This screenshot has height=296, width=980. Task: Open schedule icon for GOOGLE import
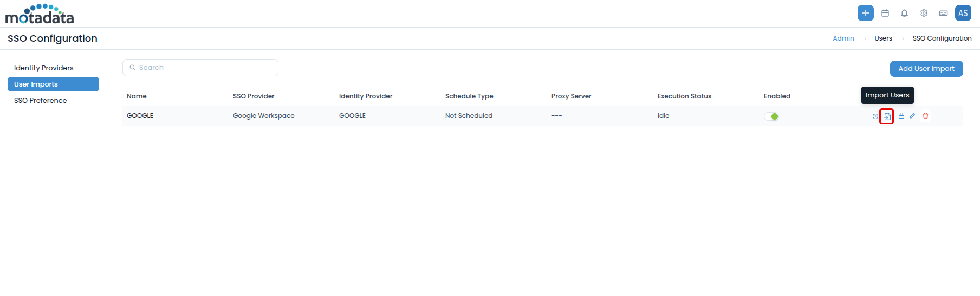pos(901,116)
